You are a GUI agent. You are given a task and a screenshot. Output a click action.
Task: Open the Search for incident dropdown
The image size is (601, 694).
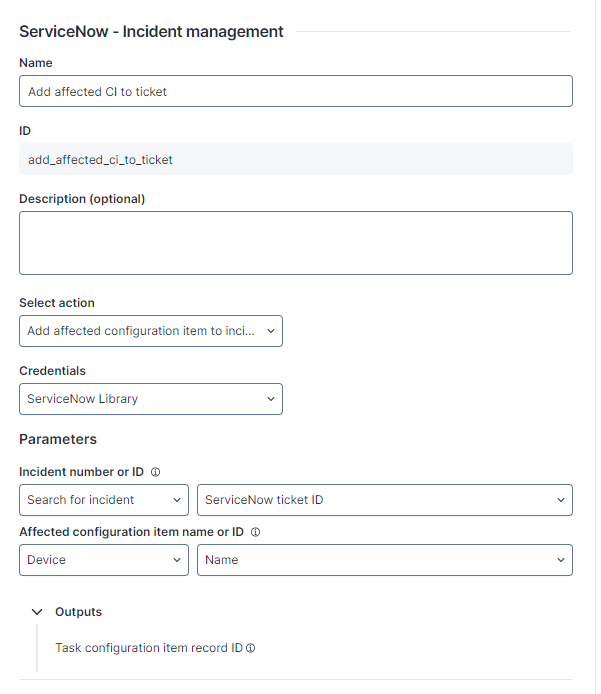click(104, 500)
